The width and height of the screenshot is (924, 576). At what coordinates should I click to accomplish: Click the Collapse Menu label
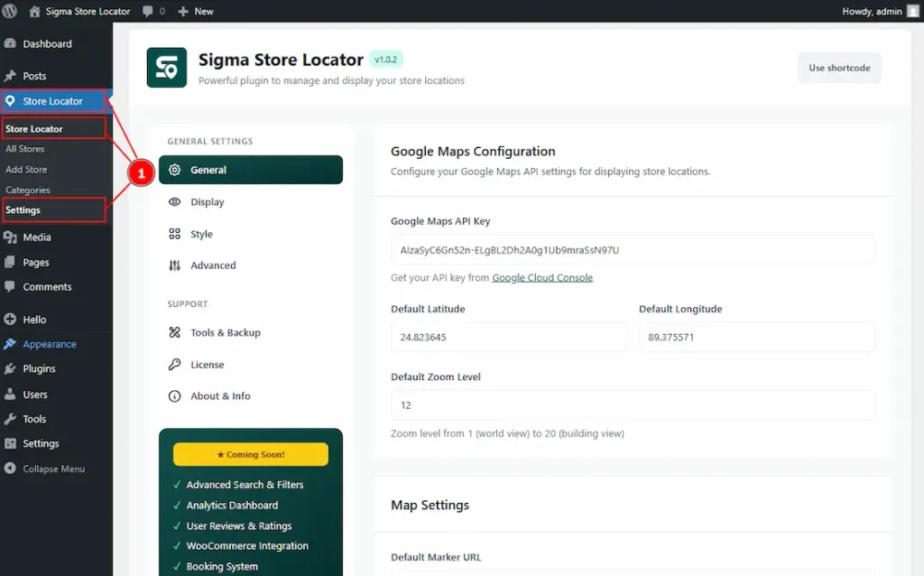pyautogui.click(x=53, y=469)
